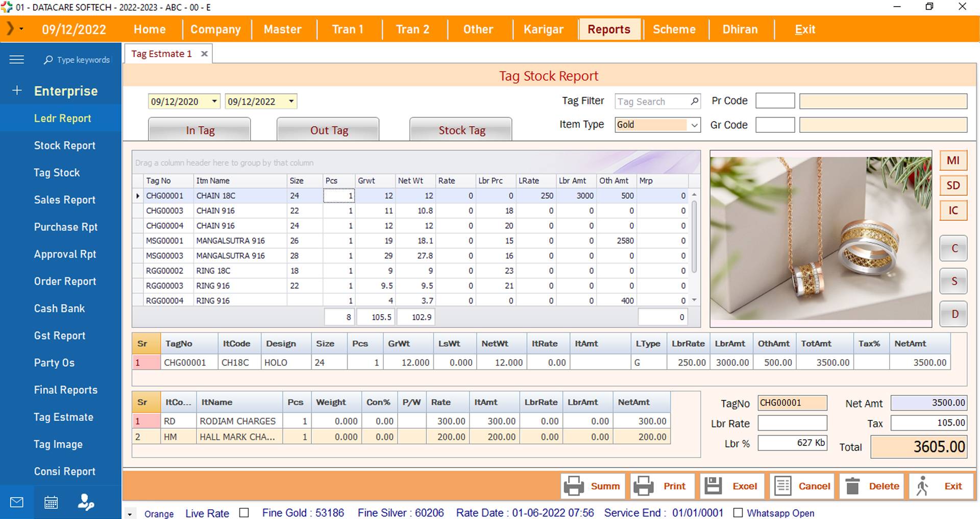Open the Company menu
Viewport: 980px width, 519px height.
click(x=215, y=29)
